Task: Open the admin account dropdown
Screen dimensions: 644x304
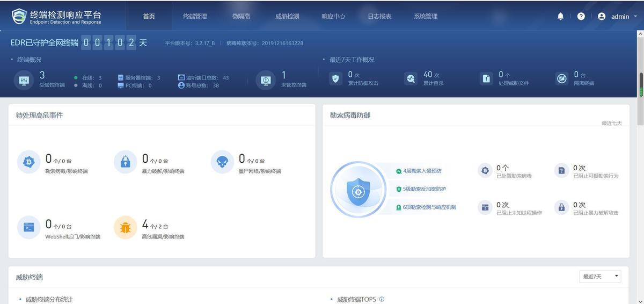Action: pos(617,17)
